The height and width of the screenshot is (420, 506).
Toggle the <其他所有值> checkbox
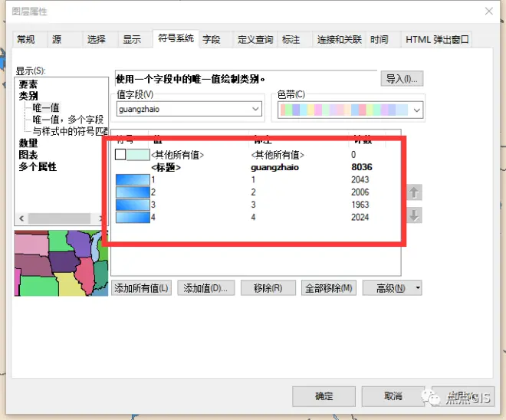click(120, 155)
